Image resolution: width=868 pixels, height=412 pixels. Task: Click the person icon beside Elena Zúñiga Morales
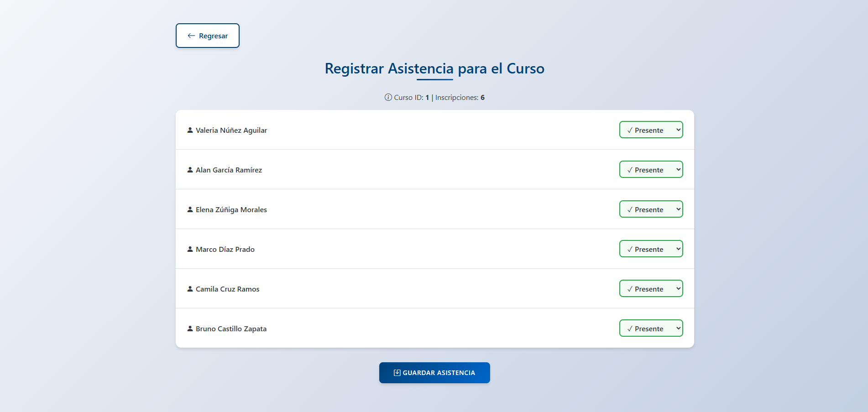point(190,209)
